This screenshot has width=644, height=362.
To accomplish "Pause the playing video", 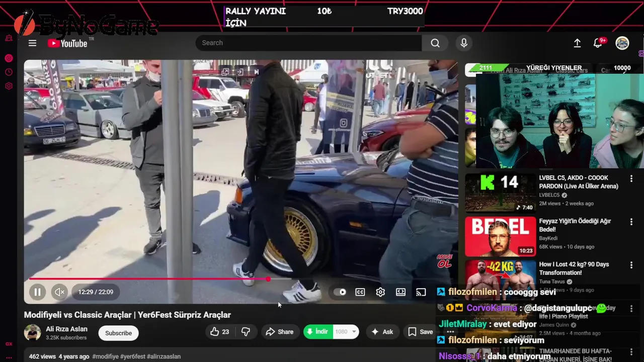I will [37, 292].
